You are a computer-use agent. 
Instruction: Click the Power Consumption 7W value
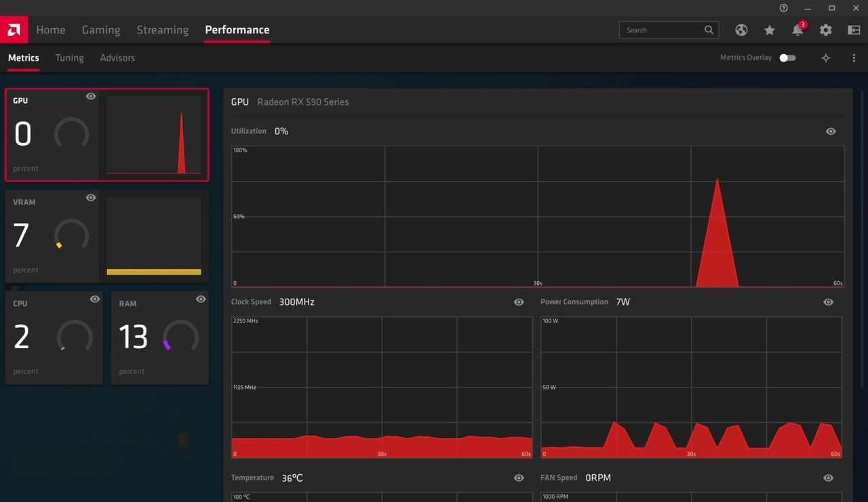click(623, 302)
